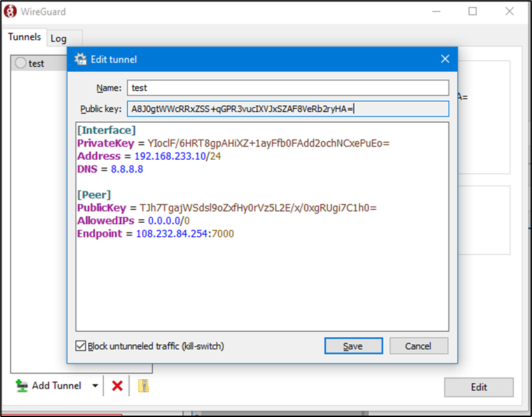
Task: Open the Log tab
Action: [58, 39]
